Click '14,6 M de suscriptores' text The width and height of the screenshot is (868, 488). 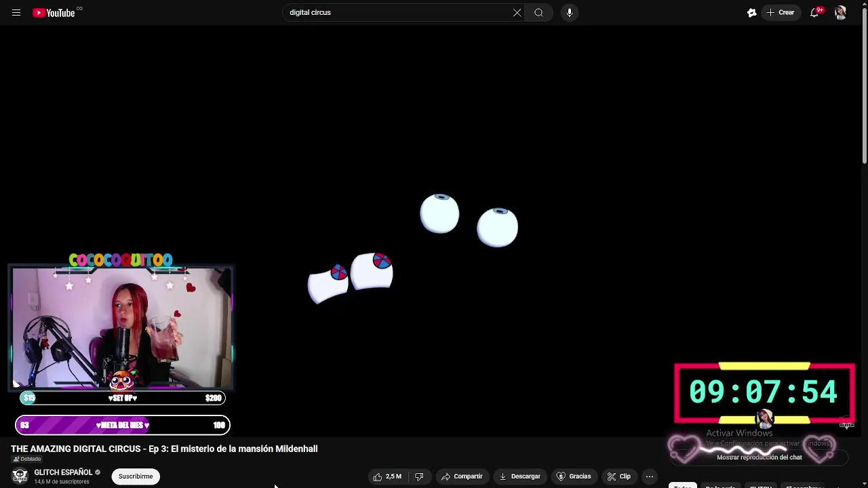[62, 482]
